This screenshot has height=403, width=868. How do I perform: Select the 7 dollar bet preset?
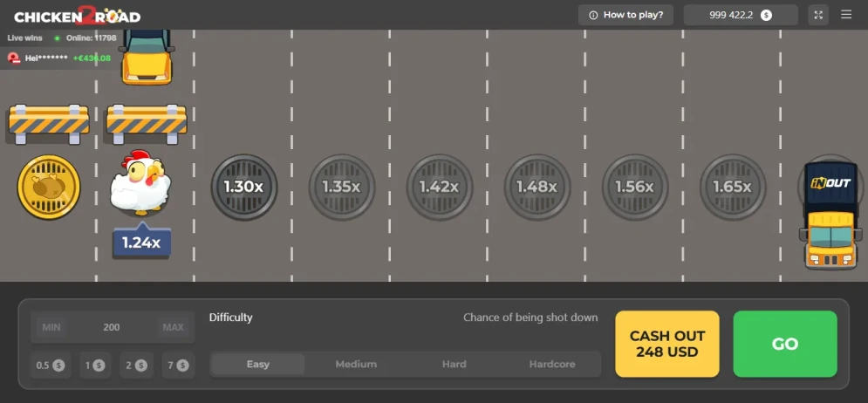coord(178,365)
